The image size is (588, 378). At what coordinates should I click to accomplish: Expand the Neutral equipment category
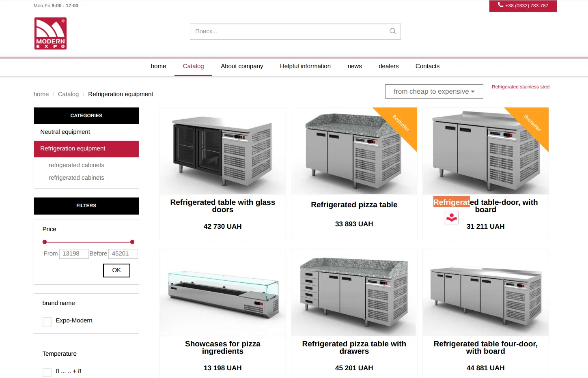(x=86, y=132)
